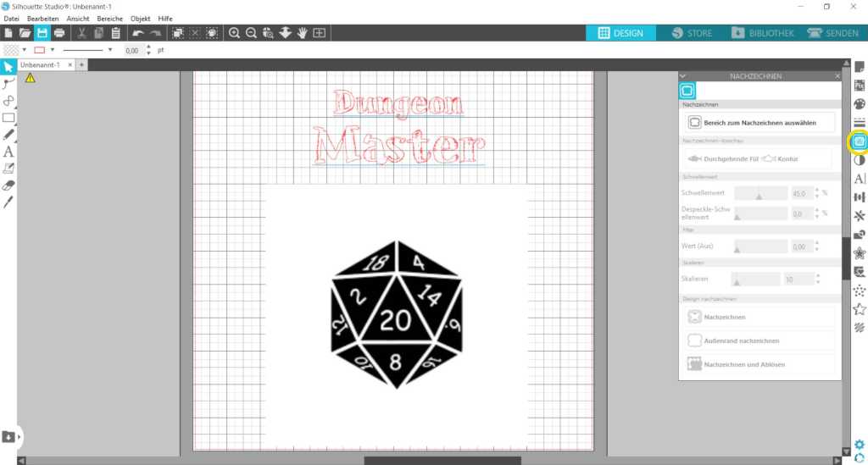The width and height of the screenshot is (868, 465).
Task: Click the Zoom Out magnifier
Action: (251, 33)
